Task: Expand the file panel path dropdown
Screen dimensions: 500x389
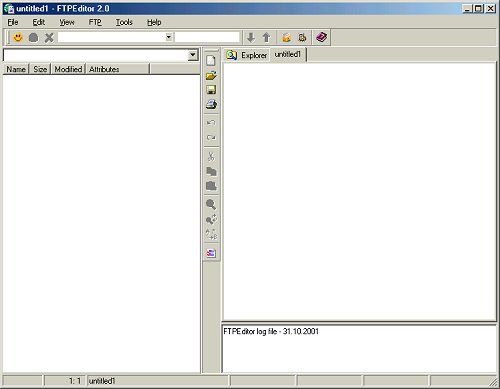Action: tap(193, 55)
